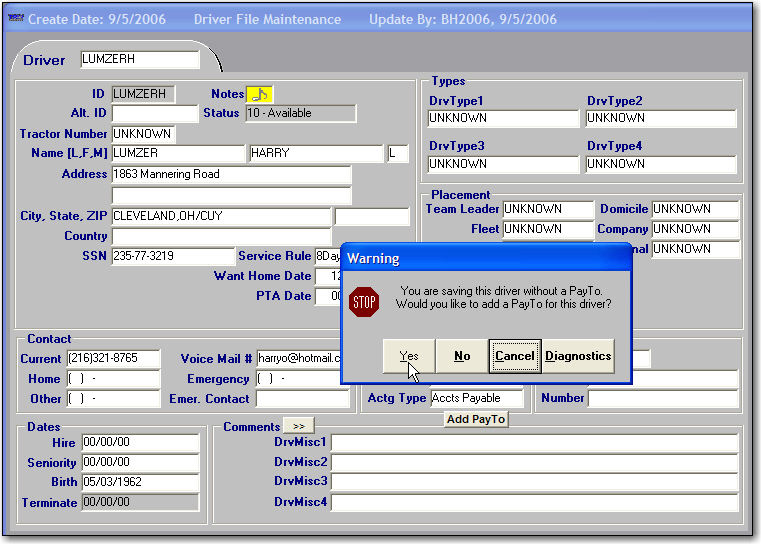The height and width of the screenshot is (544, 761).
Task: Click the Tractor Number field
Action: (143, 134)
